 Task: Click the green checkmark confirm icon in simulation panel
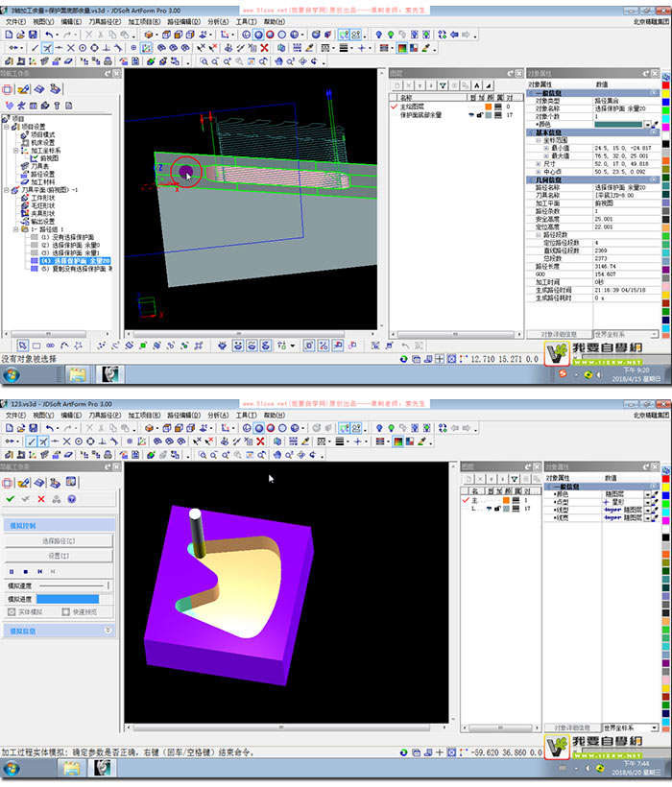[x=10, y=499]
